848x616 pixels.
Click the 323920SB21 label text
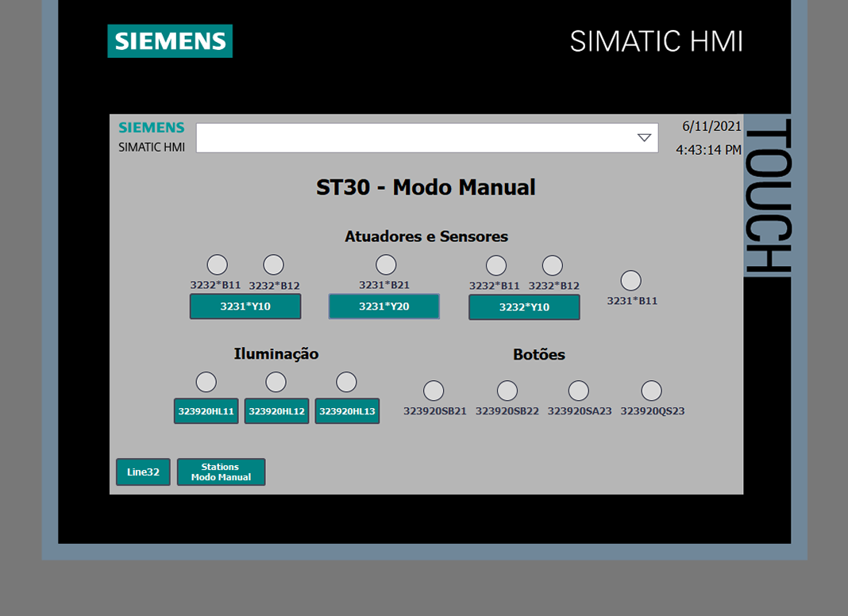pos(435,411)
